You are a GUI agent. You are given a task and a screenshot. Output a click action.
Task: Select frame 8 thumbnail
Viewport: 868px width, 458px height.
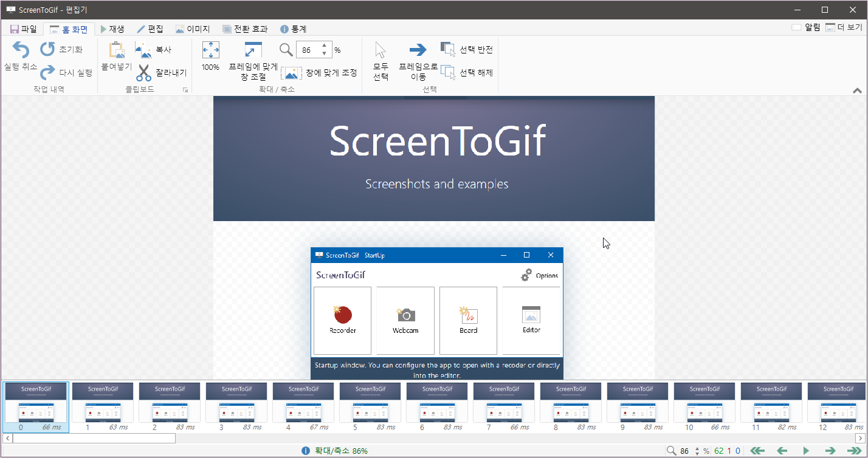[571, 407]
